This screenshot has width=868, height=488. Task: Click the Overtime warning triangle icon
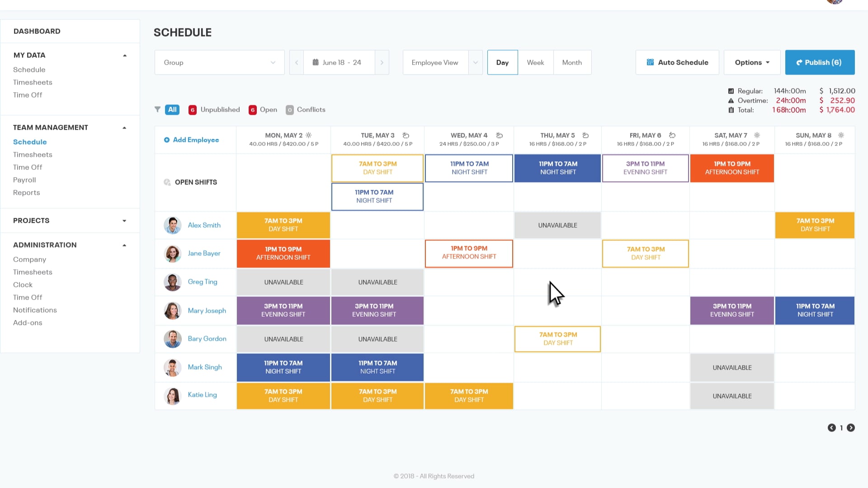tap(731, 100)
